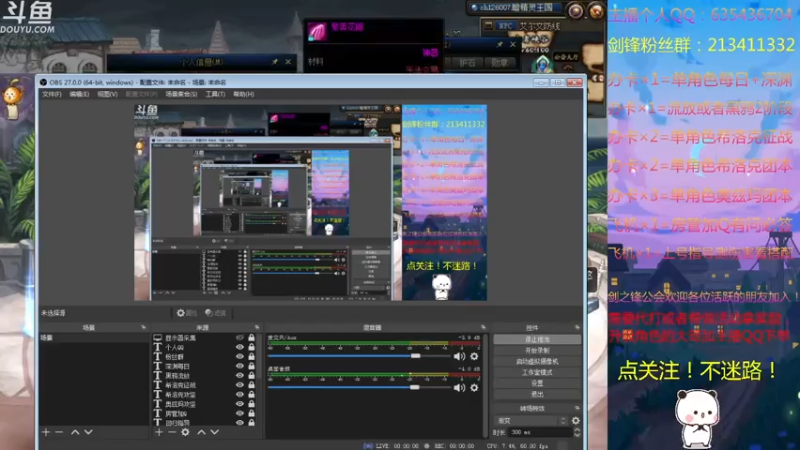The image size is (800, 450).
Task: Pop out the 来源 dock panel
Action: coord(257,328)
